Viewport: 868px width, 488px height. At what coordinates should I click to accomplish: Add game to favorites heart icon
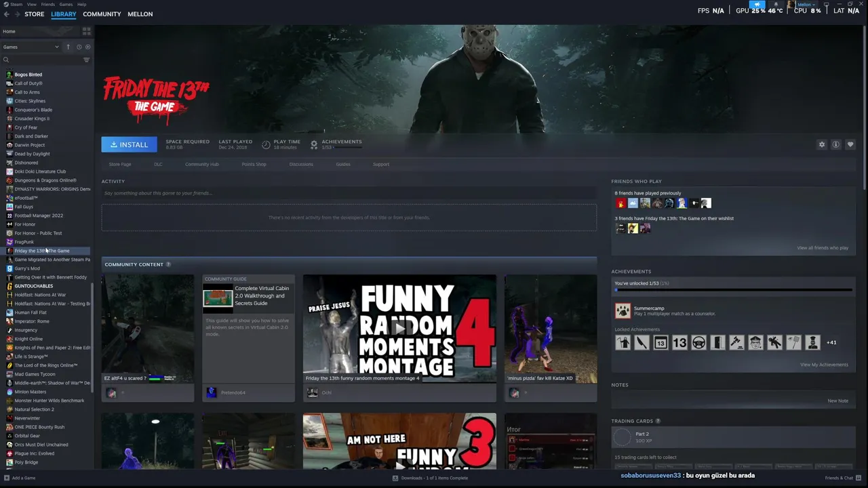(850, 144)
